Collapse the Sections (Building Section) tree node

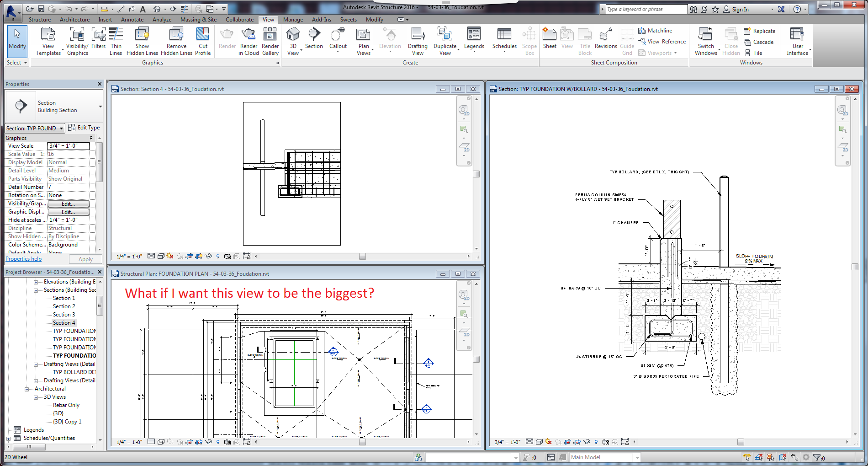tap(36, 290)
